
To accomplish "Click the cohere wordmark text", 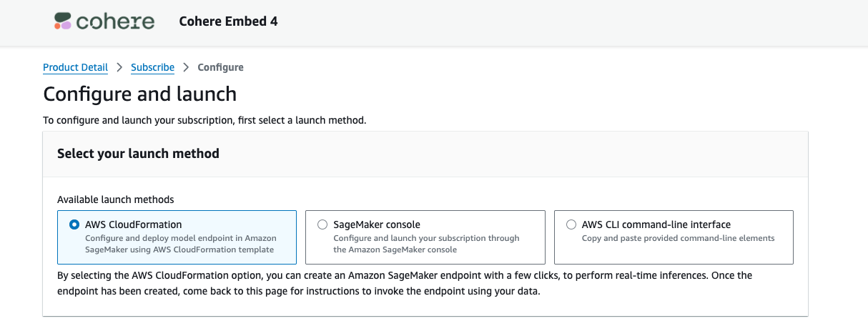I will 114,21.
